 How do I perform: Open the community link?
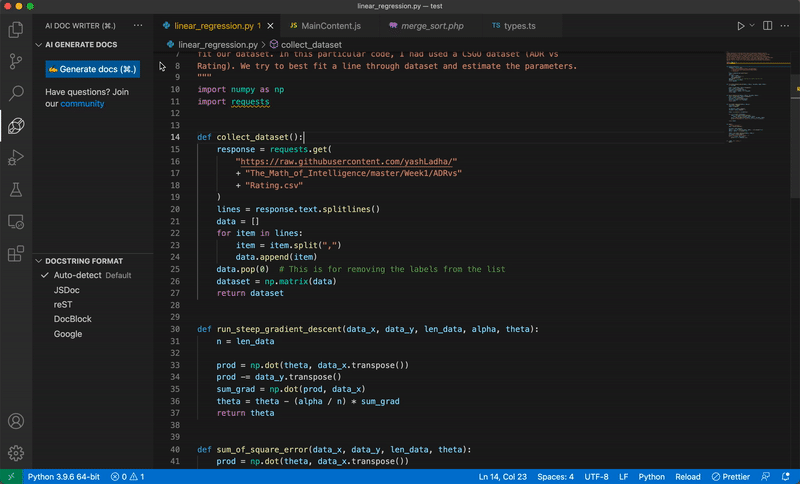(82, 104)
